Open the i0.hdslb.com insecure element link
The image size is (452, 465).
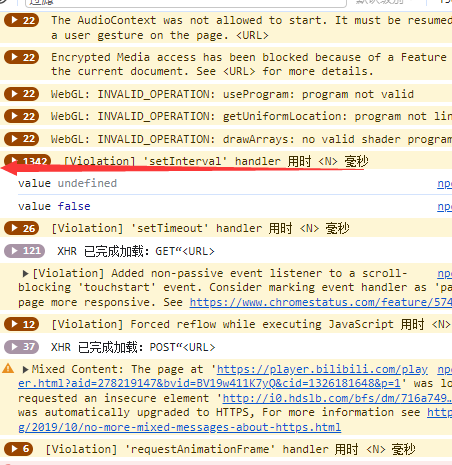[337, 398]
